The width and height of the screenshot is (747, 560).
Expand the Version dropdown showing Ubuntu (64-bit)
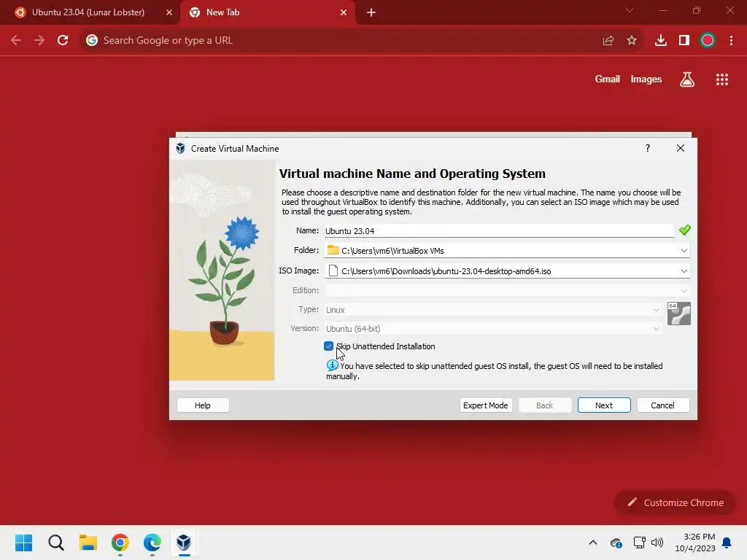coord(656,329)
